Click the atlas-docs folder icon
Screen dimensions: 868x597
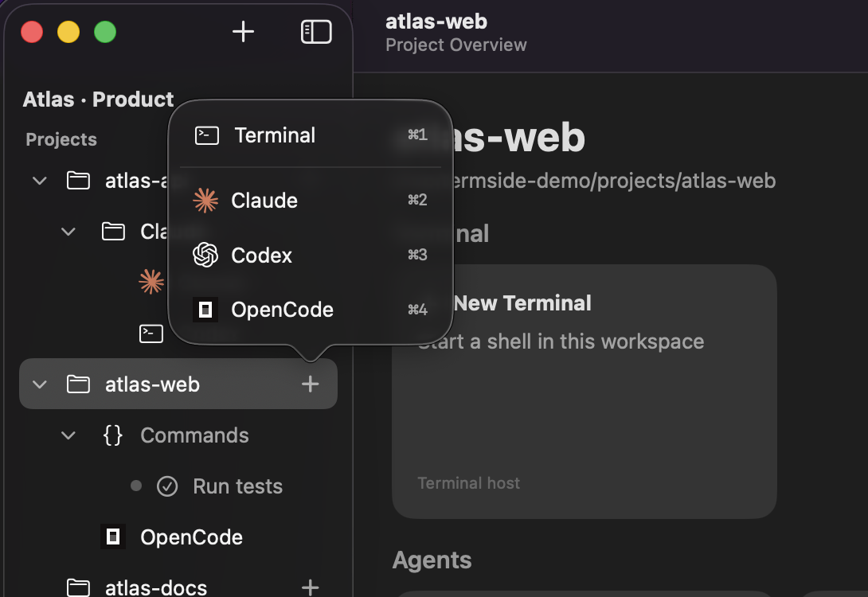(78, 587)
